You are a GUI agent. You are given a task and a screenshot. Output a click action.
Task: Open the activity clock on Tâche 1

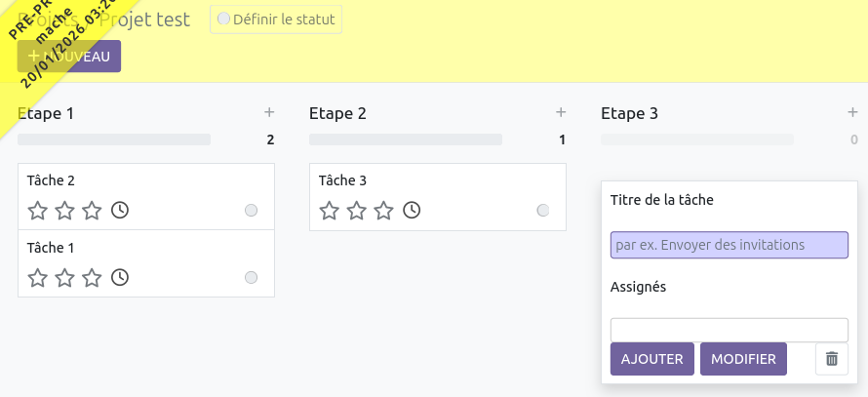120,278
